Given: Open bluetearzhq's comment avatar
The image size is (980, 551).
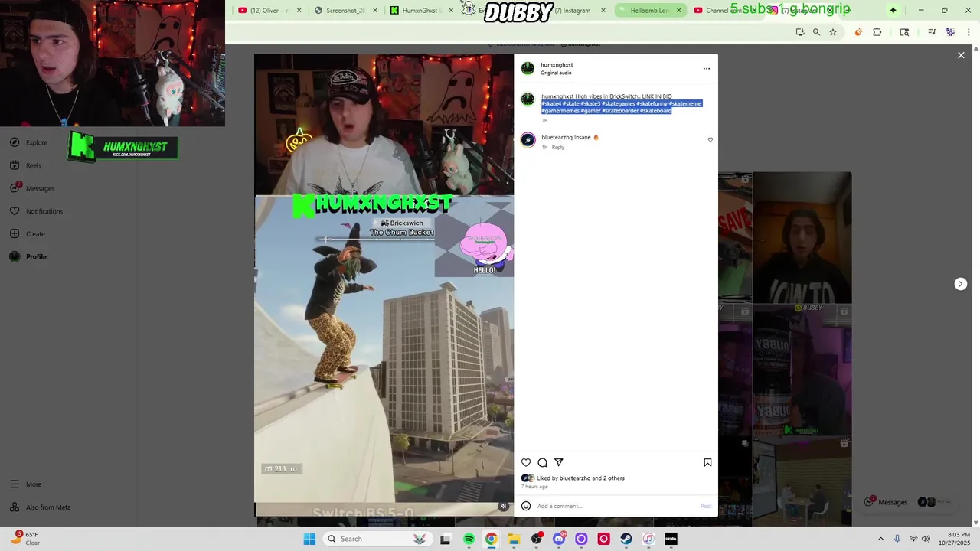Looking at the screenshot, I should 528,139.
